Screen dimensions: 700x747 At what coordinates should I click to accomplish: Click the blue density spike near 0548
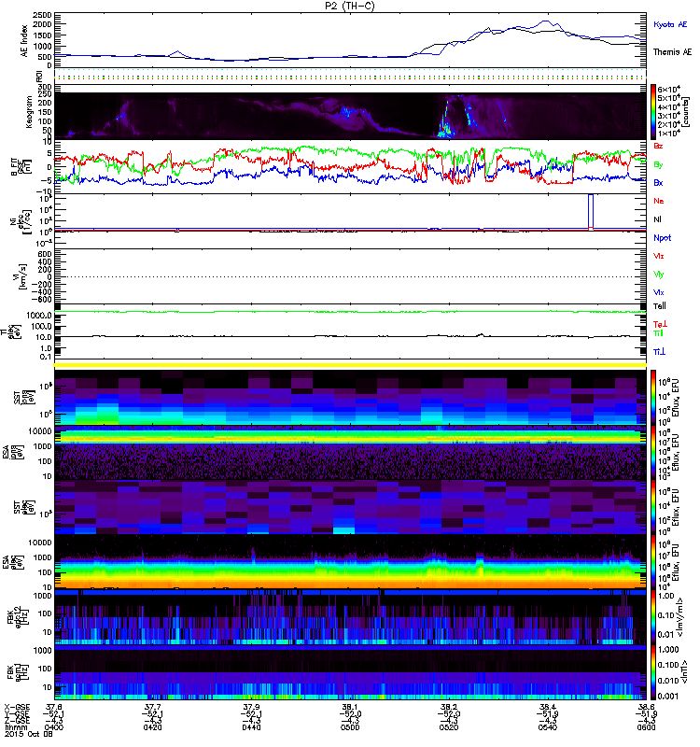click(591, 212)
